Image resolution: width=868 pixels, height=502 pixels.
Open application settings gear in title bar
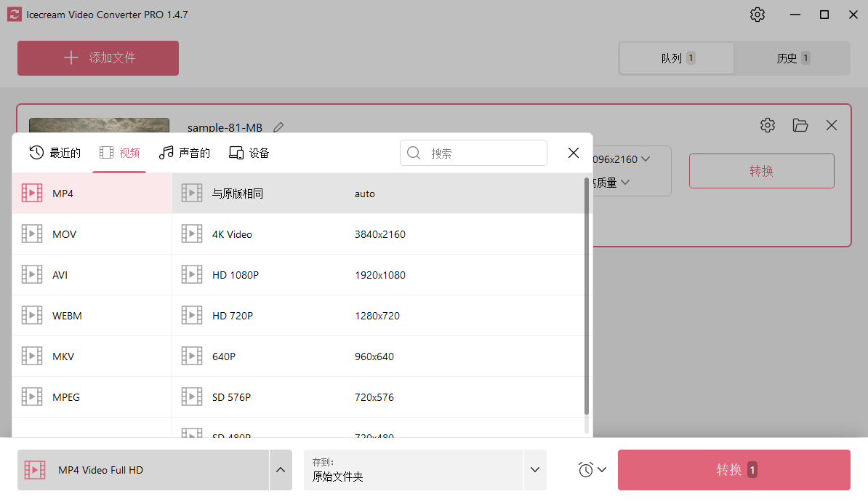(758, 14)
